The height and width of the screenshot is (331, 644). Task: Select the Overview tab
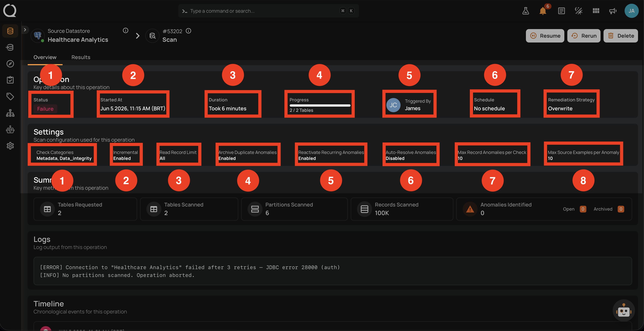(45, 57)
